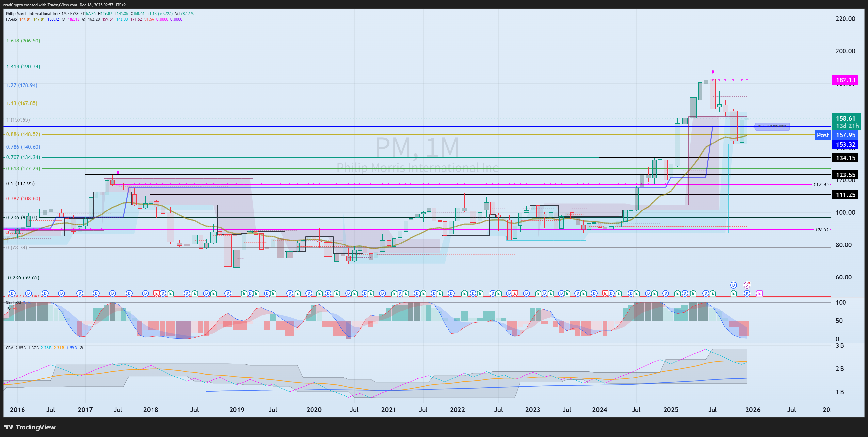Click the Fibonacci label -0.236 (59.65)
The height and width of the screenshot is (437, 868).
tap(23, 277)
